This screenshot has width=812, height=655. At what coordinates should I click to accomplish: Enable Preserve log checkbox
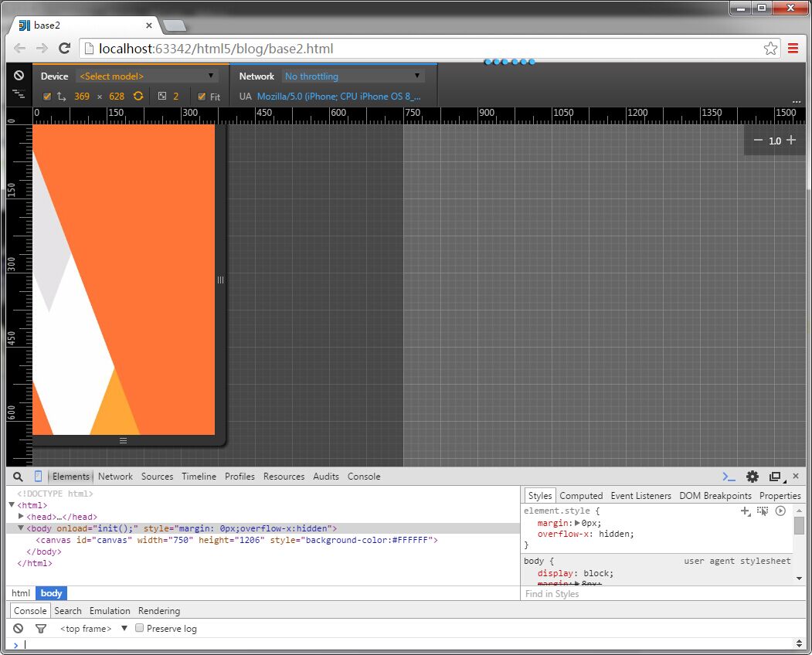140,628
